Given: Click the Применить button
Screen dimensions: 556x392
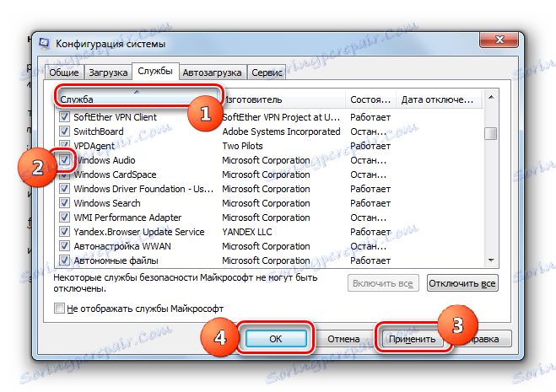Looking at the screenshot, I should tap(412, 339).
